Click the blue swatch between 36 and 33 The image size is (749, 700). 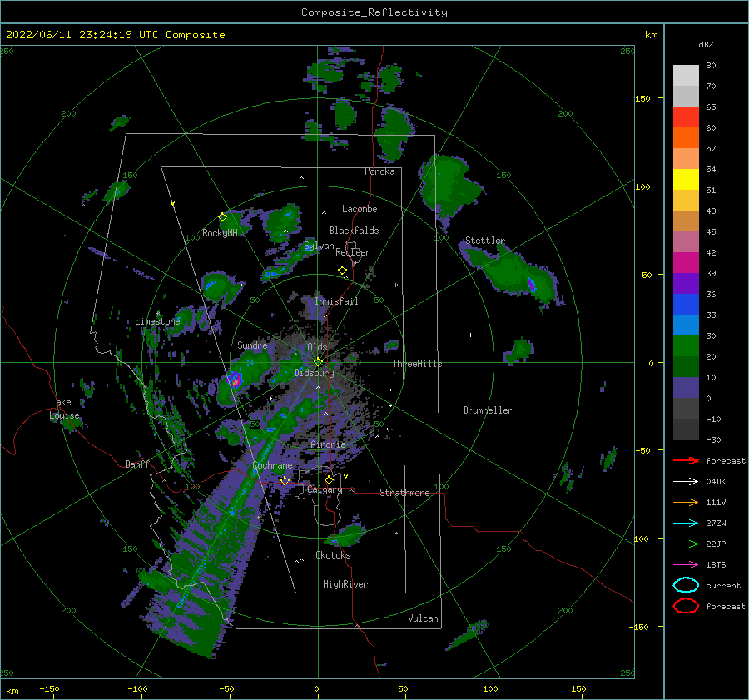686,305
